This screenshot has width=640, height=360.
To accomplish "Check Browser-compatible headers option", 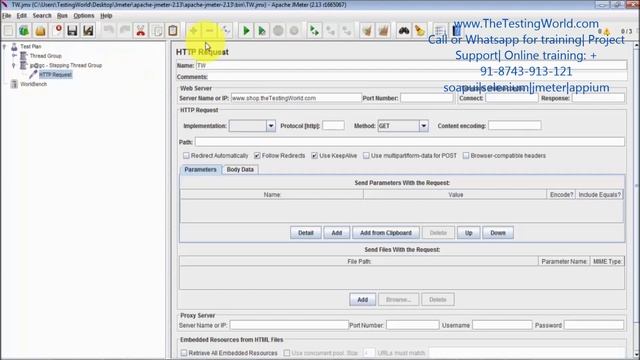I will click(x=466, y=156).
